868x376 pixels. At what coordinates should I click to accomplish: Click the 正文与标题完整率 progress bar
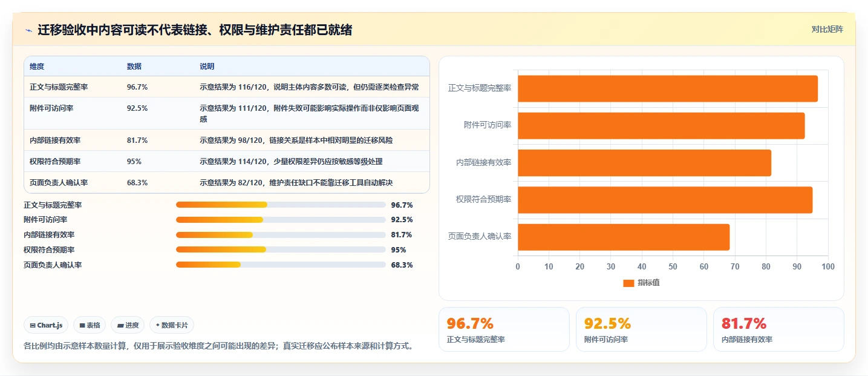(281, 205)
